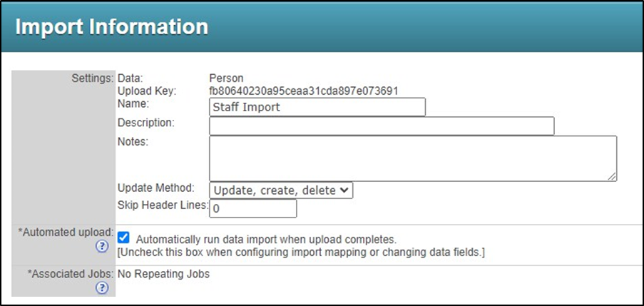
Task: Expand the Update Method dropdown
Action: click(x=281, y=190)
